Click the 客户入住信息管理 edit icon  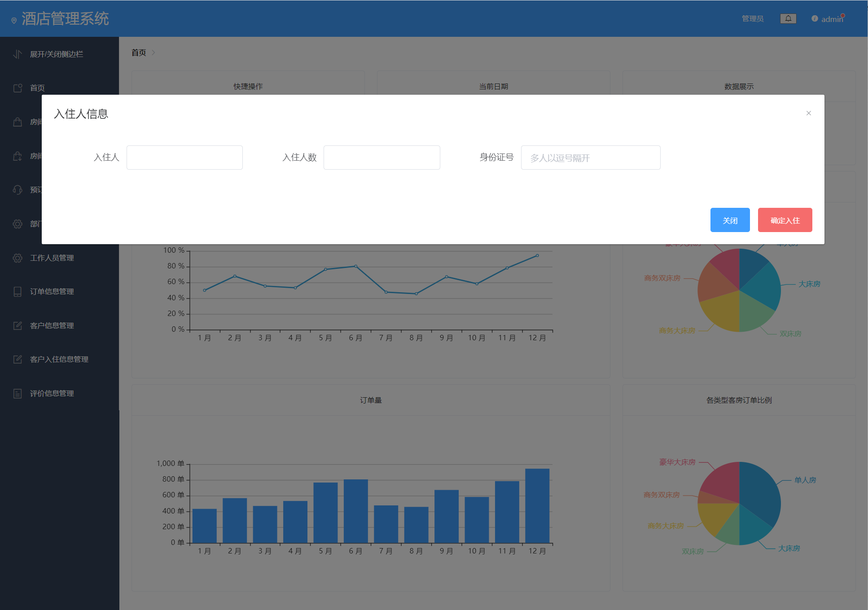18,360
